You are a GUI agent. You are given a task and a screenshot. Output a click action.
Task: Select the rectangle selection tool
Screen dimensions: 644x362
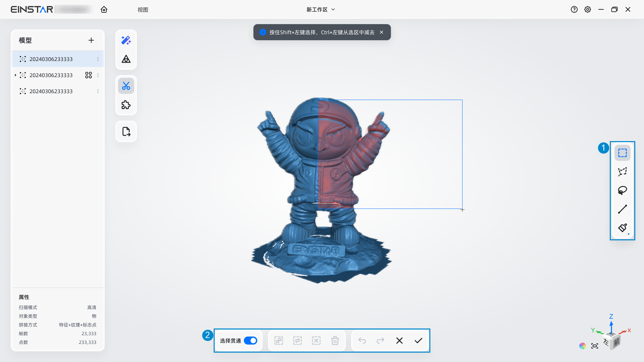623,153
